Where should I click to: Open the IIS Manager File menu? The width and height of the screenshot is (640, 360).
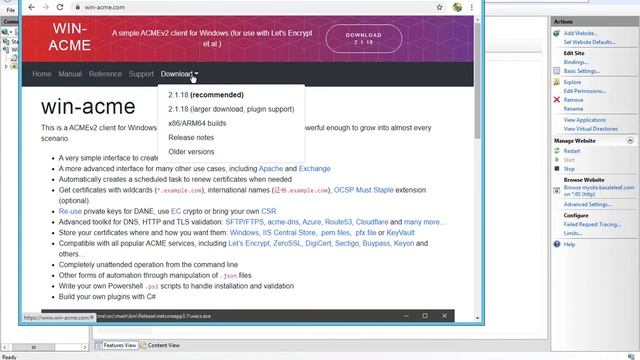tap(11, 10)
